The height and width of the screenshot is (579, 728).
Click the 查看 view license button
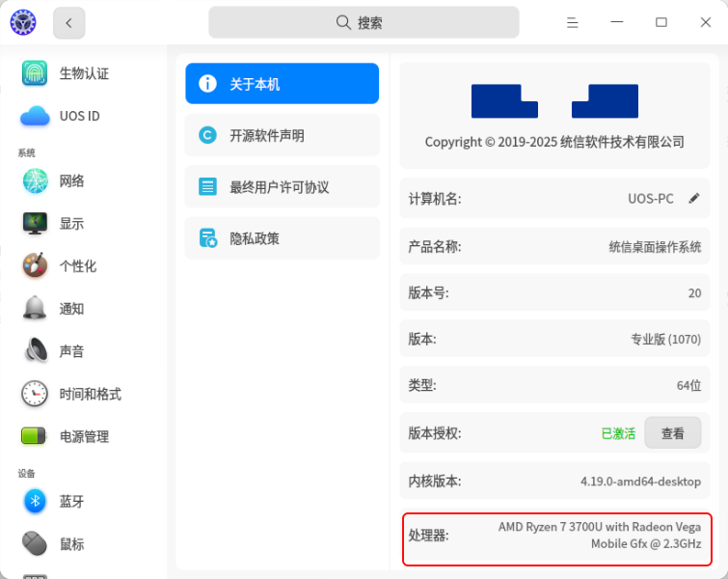click(673, 433)
